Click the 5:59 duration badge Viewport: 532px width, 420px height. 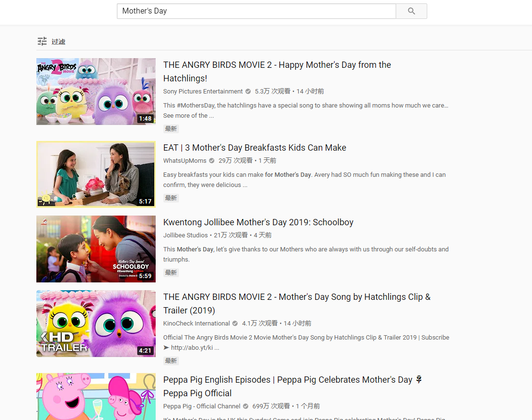tap(145, 276)
